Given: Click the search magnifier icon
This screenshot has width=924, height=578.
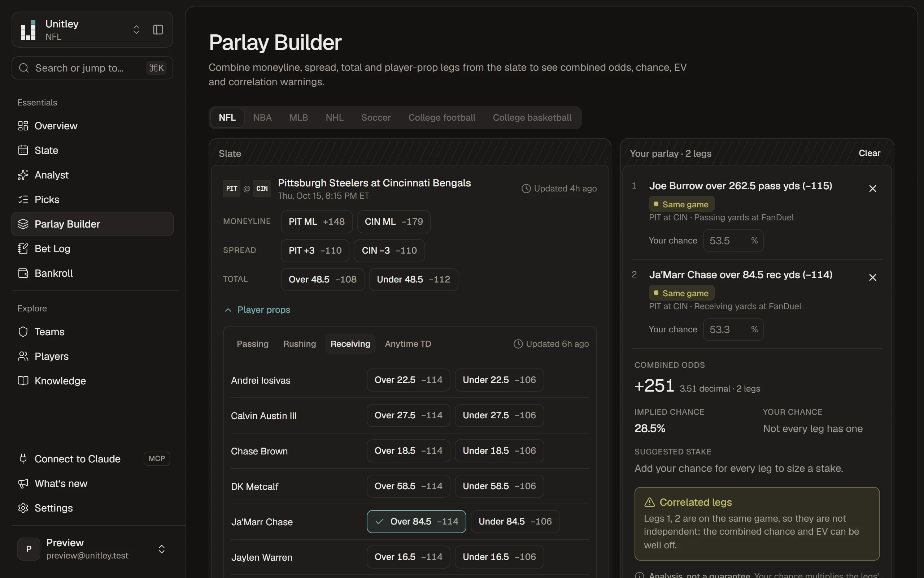Looking at the screenshot, I should (24, 68).
